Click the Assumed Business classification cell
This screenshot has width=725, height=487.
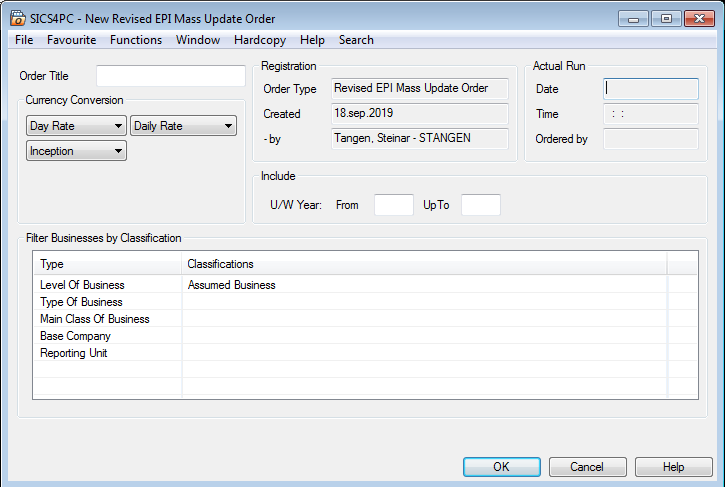tap(424, 285)
